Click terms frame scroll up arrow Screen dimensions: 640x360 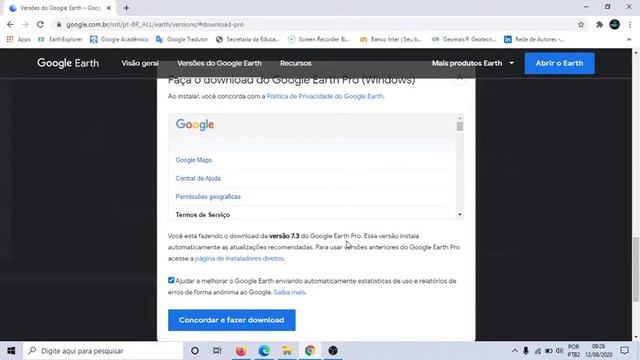[x=460, y=118]
